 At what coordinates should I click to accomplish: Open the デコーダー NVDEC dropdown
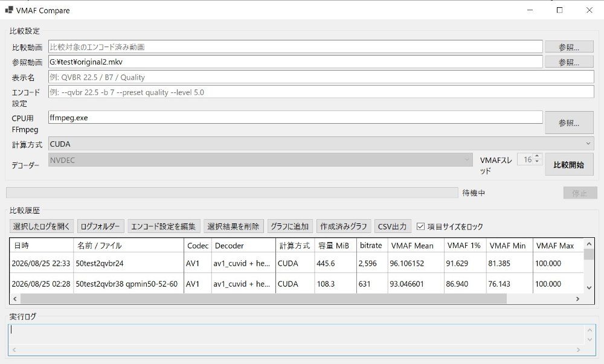[260, 160]
